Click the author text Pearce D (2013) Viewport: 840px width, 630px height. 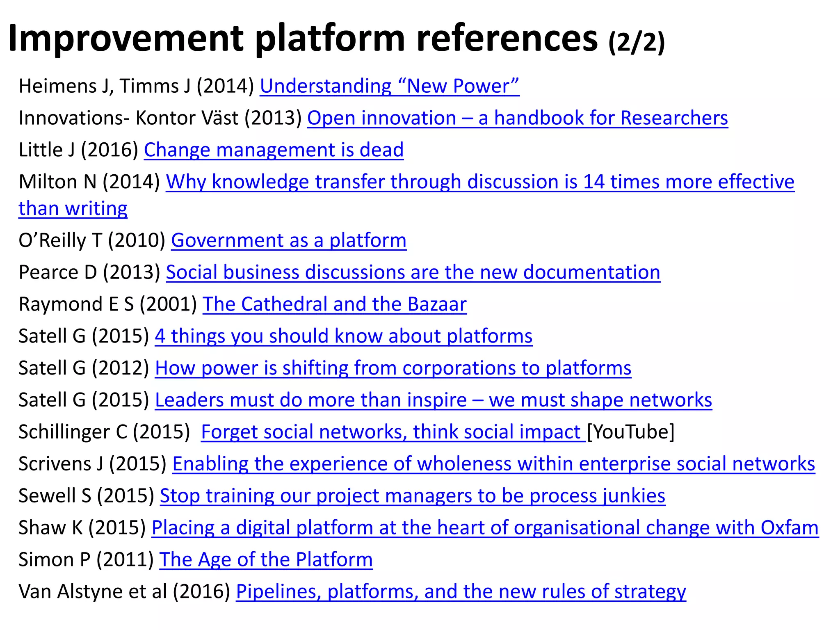(89, 273)
